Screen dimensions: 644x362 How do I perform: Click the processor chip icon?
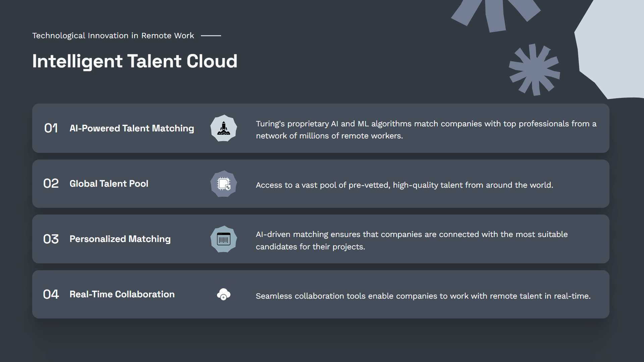224,184
